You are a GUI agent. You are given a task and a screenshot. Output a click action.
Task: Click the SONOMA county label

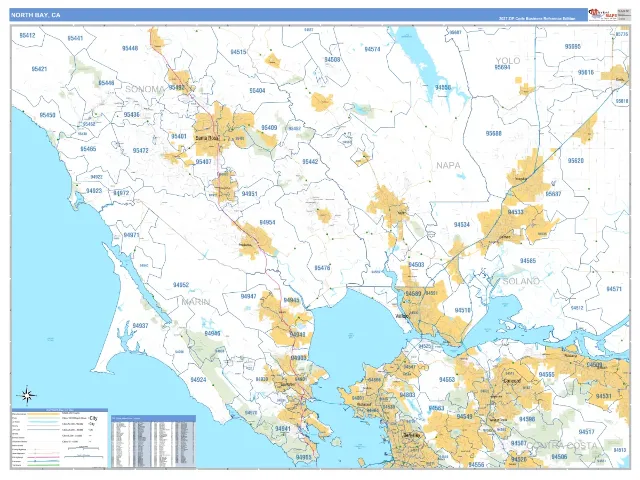click(145, 89)
